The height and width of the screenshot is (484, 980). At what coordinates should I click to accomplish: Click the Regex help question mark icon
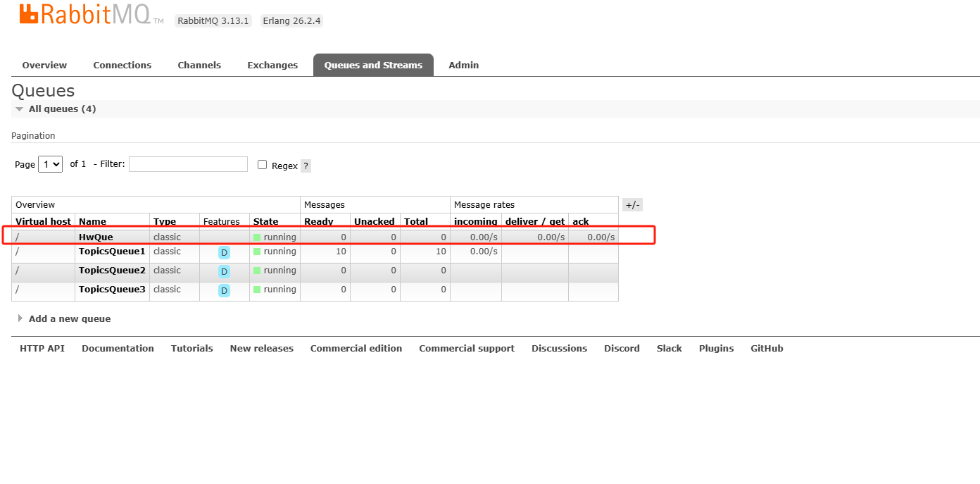click(305, 165)
